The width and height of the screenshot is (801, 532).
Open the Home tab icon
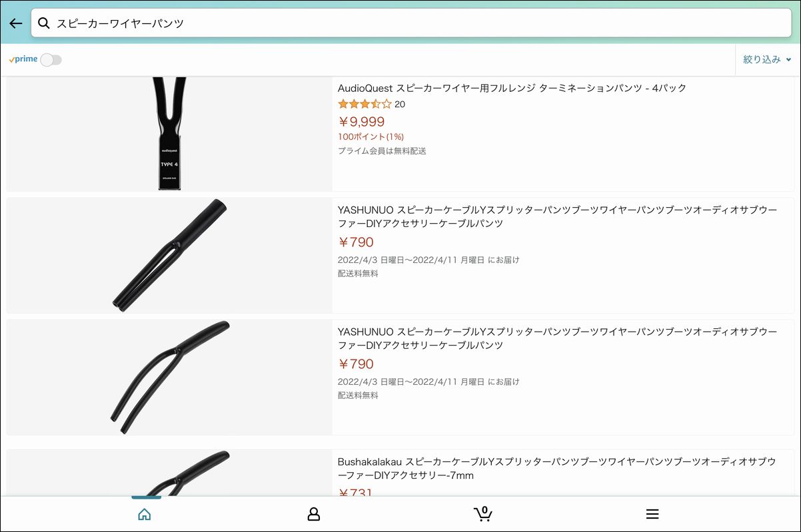click(x=145, y=514)
